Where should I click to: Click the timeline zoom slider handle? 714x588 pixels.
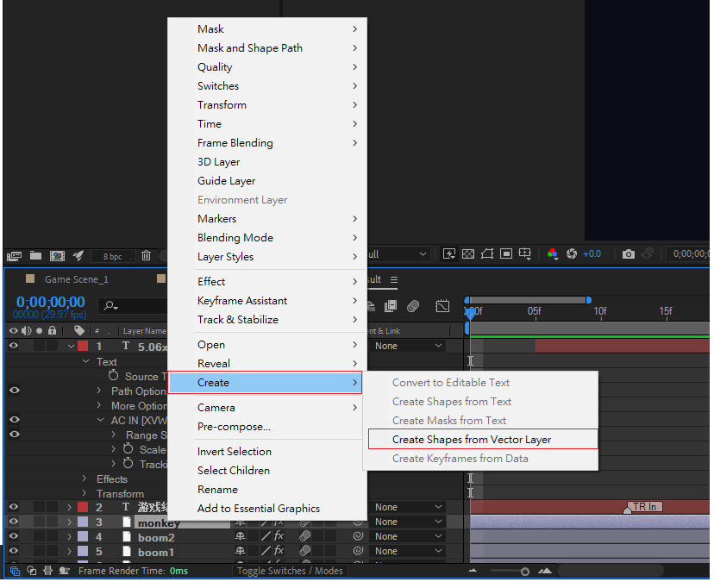click(524, 571)
